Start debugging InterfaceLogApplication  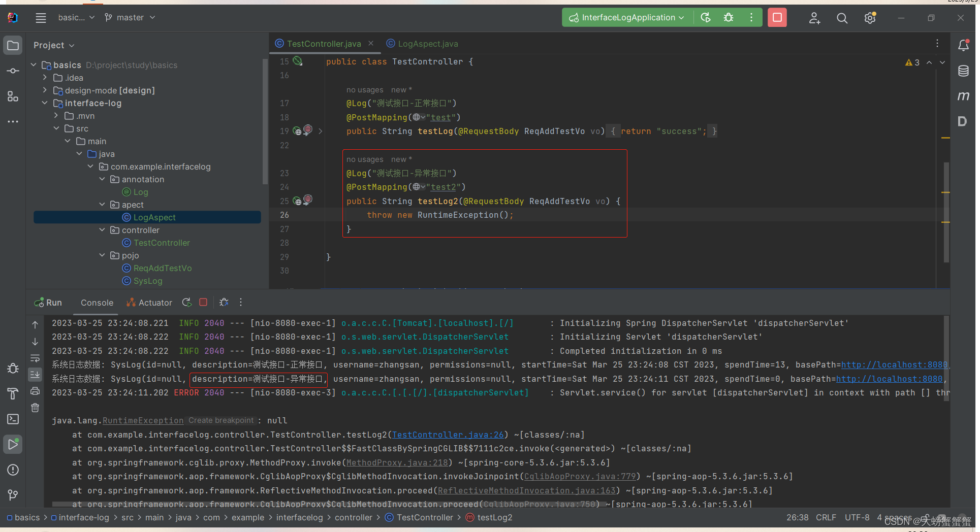pyautogui.click(x=729, y=18)
